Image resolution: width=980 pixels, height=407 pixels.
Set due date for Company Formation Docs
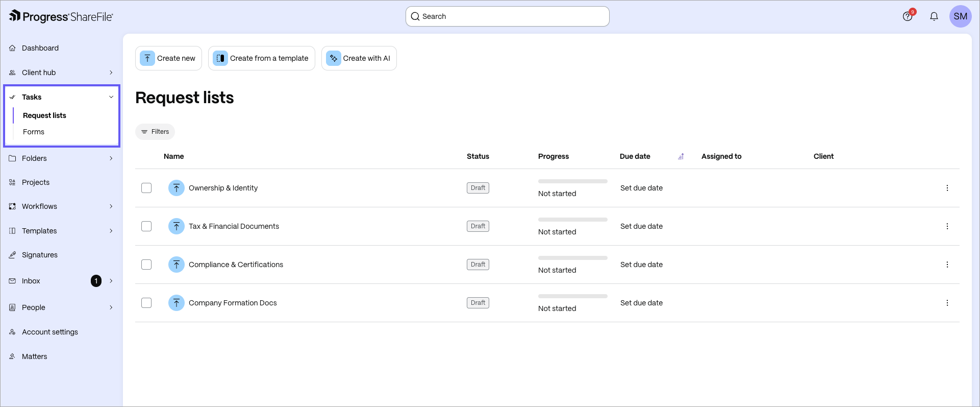click(x=641, y=303)
